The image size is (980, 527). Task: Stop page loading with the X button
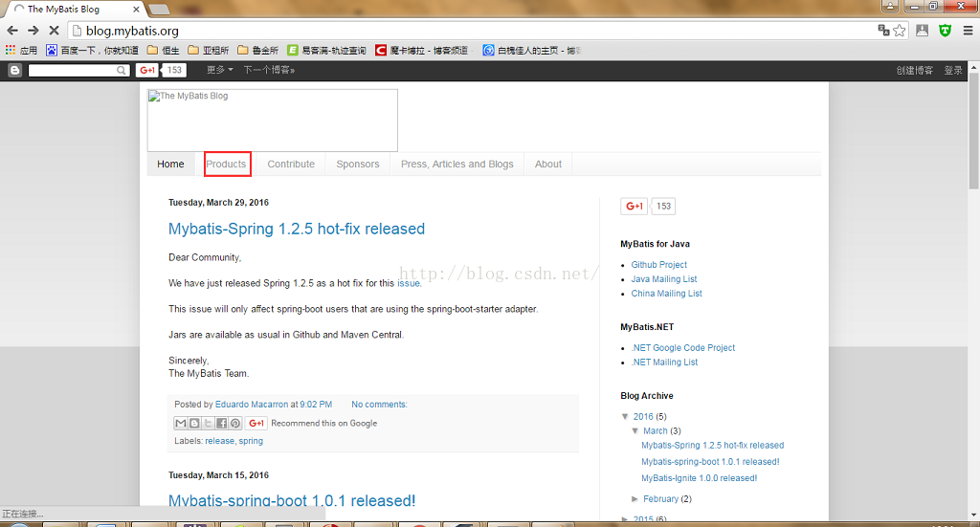pos(54,31)
